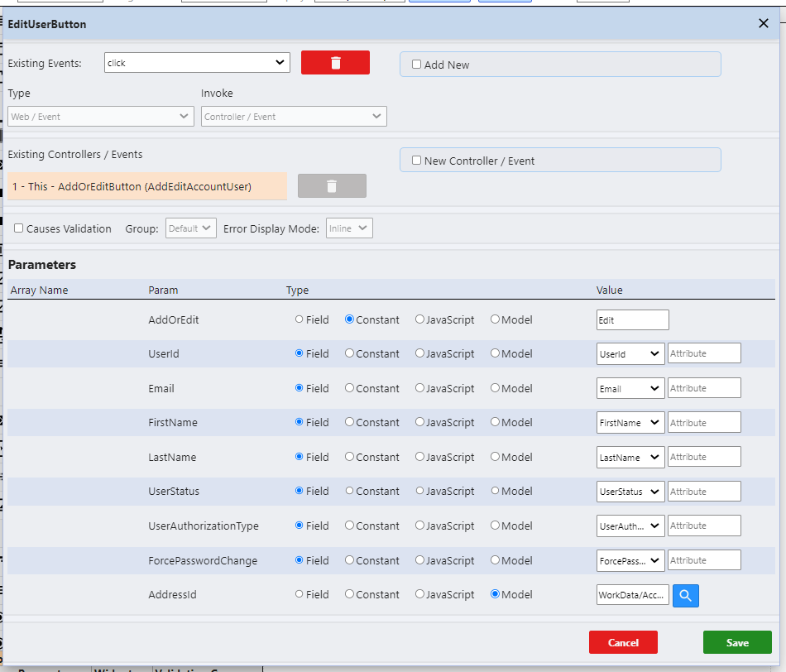Check the New Controller / Event box
Screen dimensions: 786x672
(x=416, y=161)
